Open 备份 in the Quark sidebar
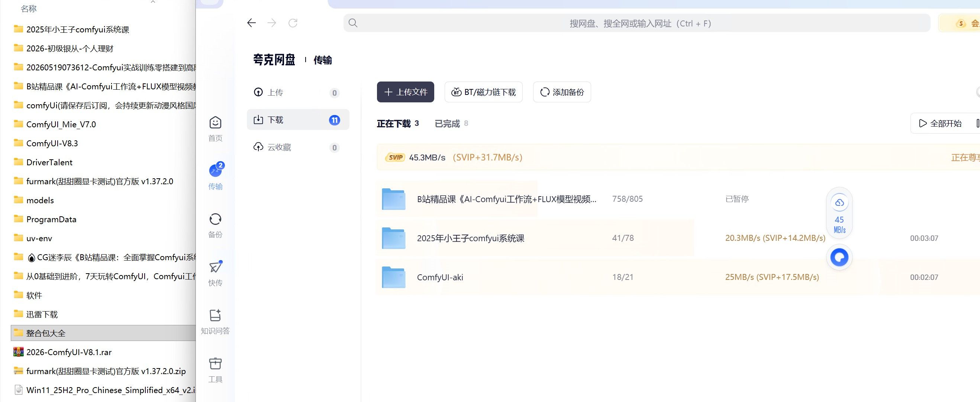Viewport: 980px width, 402px height. coord(215,225)
